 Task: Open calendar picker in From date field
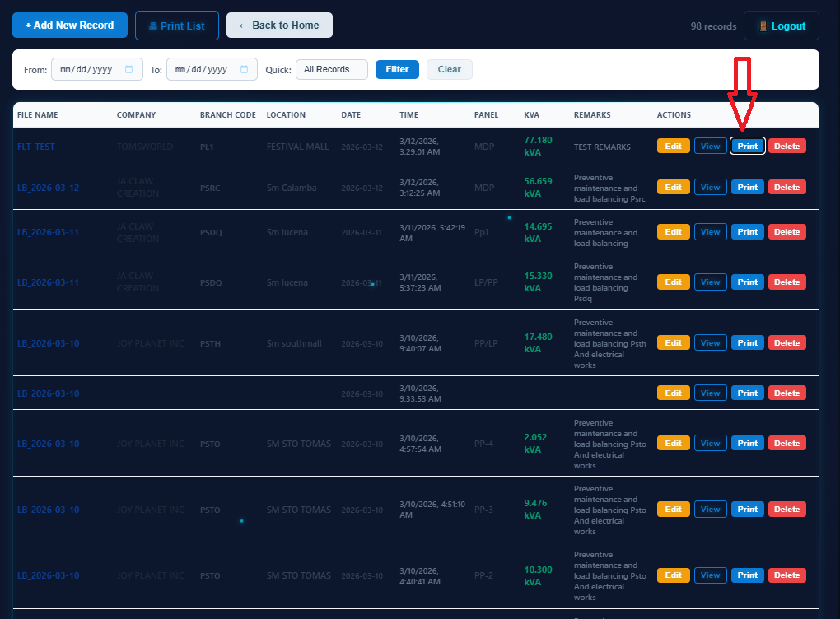pyautogui.click(x=128, y=70)
